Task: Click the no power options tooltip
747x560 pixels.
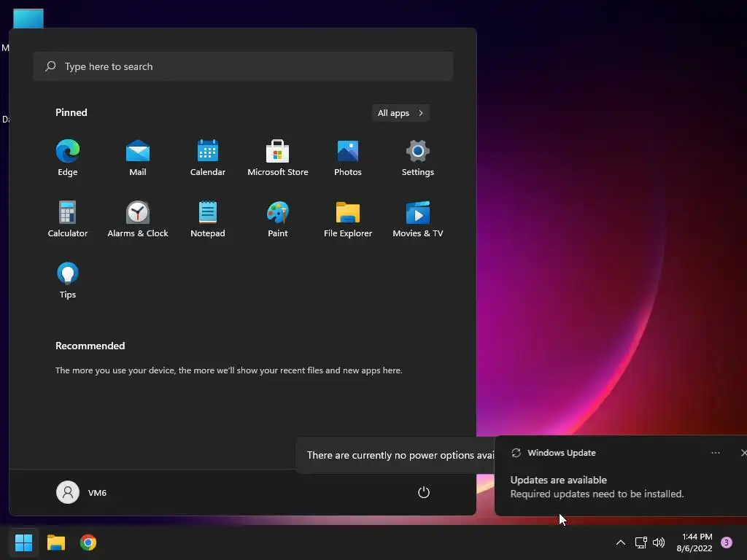Action: pyautogui.click(x=395, y=455)
